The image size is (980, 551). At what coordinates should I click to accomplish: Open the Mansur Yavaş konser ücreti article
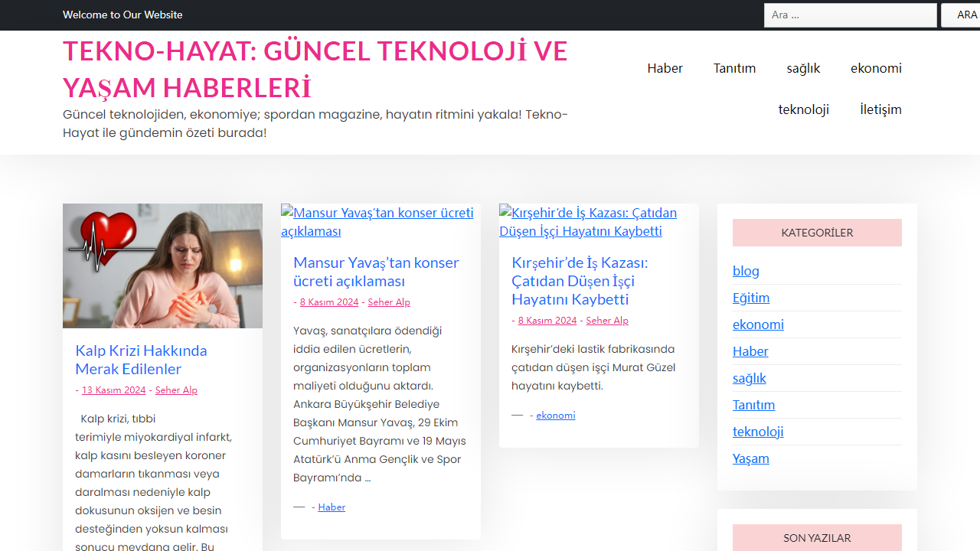[376, 272]
